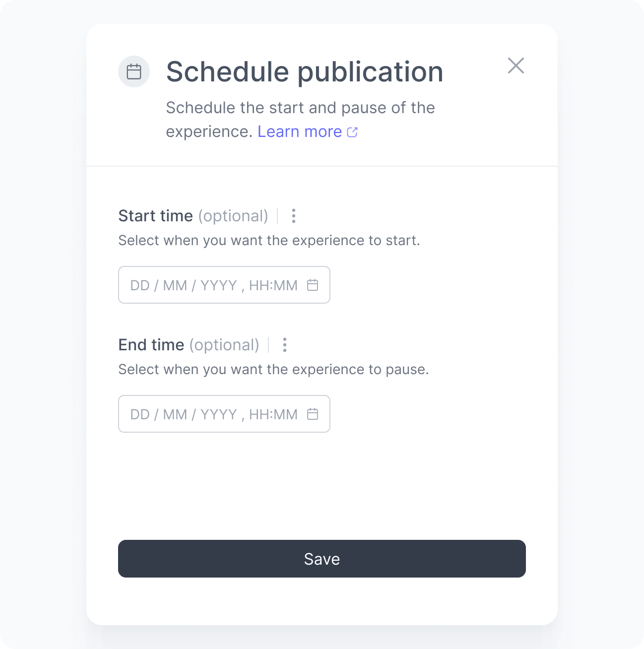Focus the Start time DD/MM/YYYY input field
The width and height of the screenshot is (644, 649).
(x=184, y=285)
